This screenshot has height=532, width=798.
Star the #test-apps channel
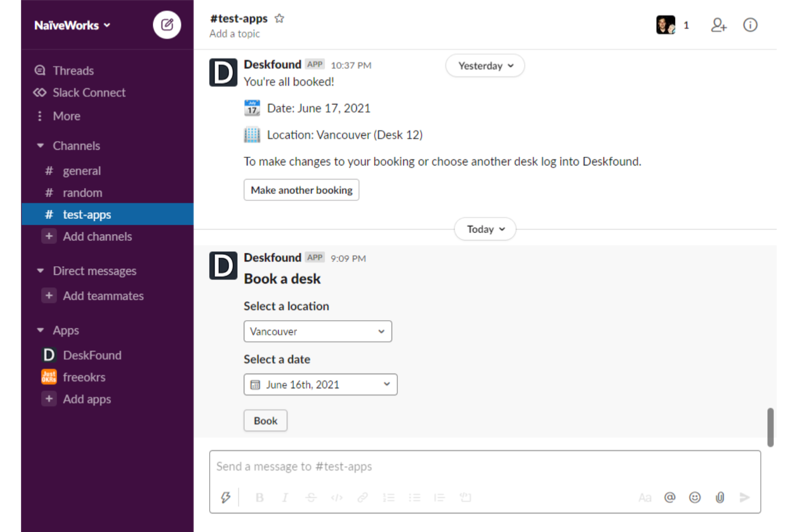pyautogui.click(x=279, y=18)
